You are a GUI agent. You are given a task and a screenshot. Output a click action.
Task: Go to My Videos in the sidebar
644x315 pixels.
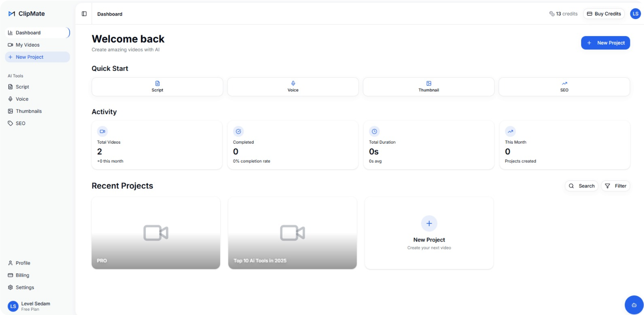tap(28, 45)
